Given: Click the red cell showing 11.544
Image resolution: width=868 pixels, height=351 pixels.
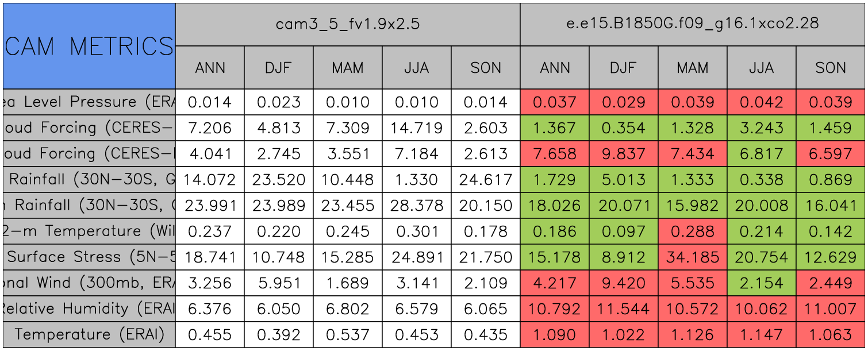Looking at the screenshot, I should click(623, 308).
